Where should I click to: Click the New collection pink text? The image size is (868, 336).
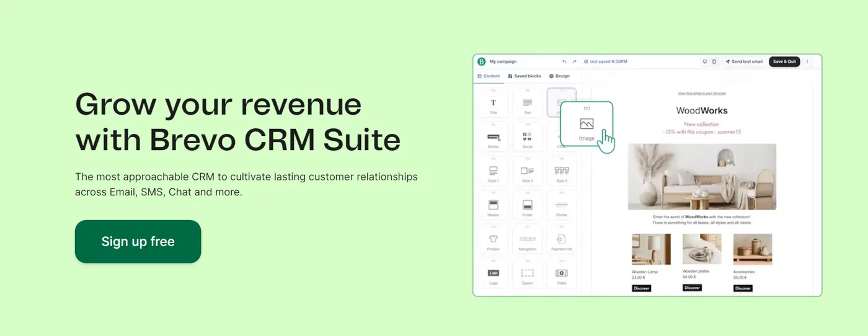tap(702, 124)
